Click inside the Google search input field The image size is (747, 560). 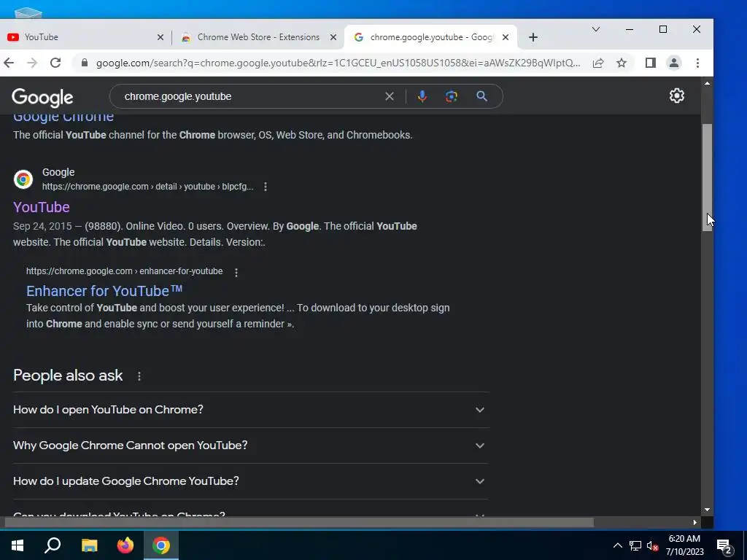[x=250, y=97]
